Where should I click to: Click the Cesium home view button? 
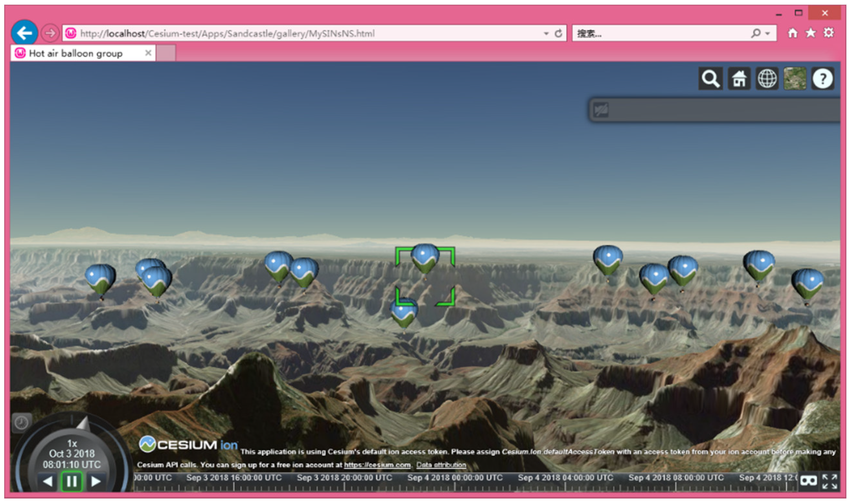click(x=739, y=79)
